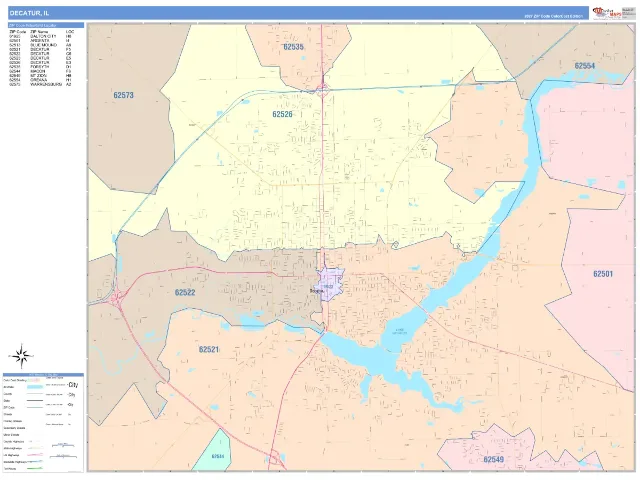This screenshot has width=640, height=480.
Task: Click the pink US Highways line in legend
Action: click(35, 455)
